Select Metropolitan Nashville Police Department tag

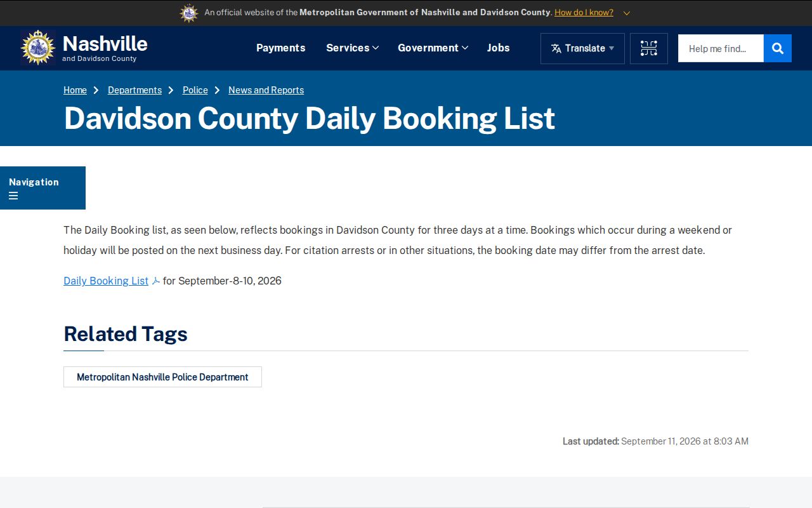coord(162,377)
